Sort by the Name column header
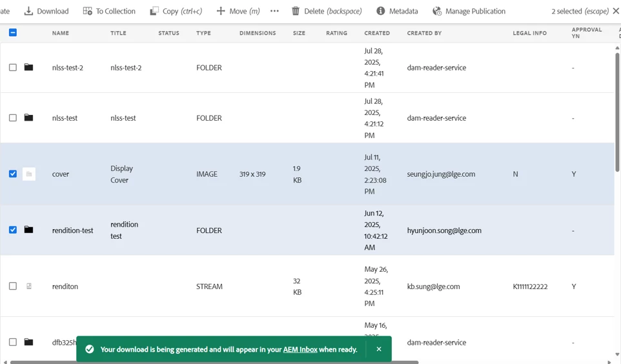This screenshot has width=621, height=364. (x=61, y=33)
